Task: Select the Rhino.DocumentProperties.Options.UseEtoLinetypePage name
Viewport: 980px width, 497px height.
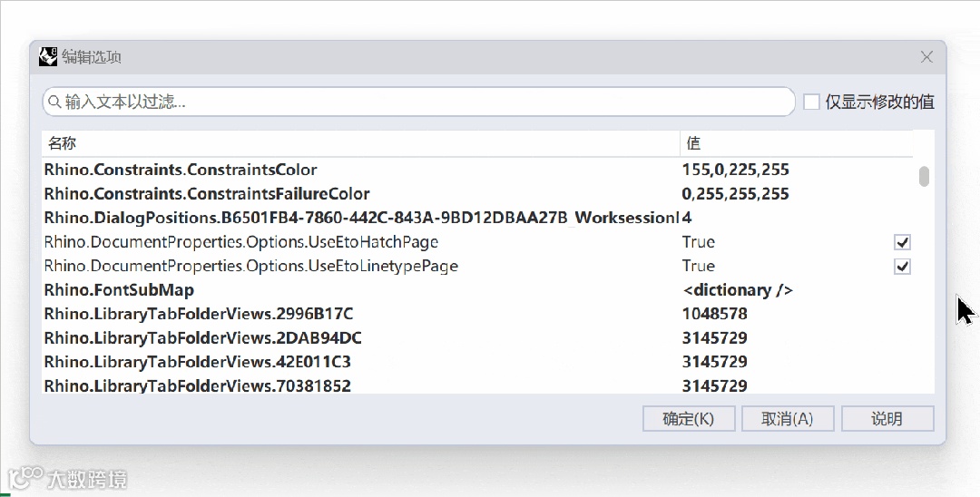Action: 251,267
